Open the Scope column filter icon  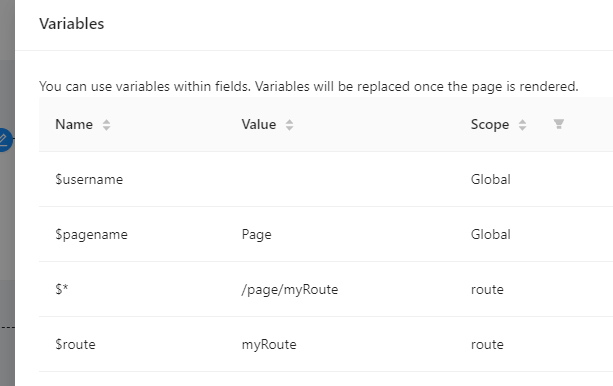tap(559, 124)
